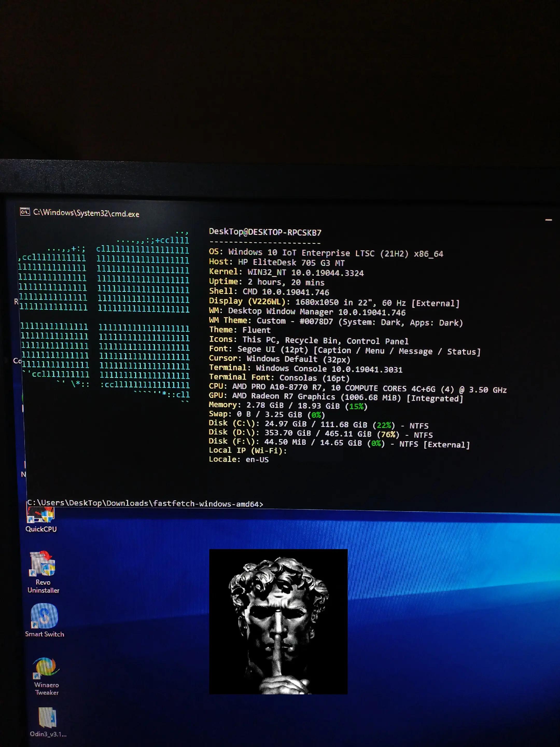Click the Kernel WIN32_NT 10.0.19044.3324 line
The height and width of the screenshot is (747, 560).
(x=286, y=272)
